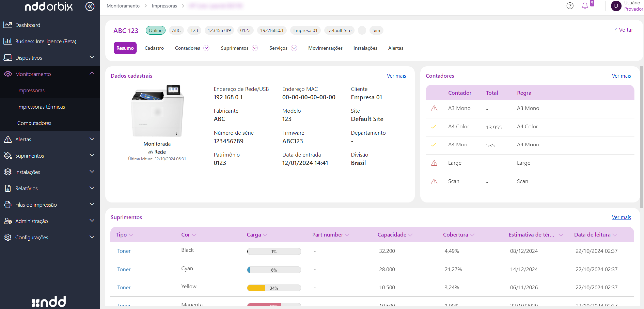Collapse the sidebar with double-chevron icon
Image resolution: width=644 pixels, height=309 pixels.
tap(90, 6)
